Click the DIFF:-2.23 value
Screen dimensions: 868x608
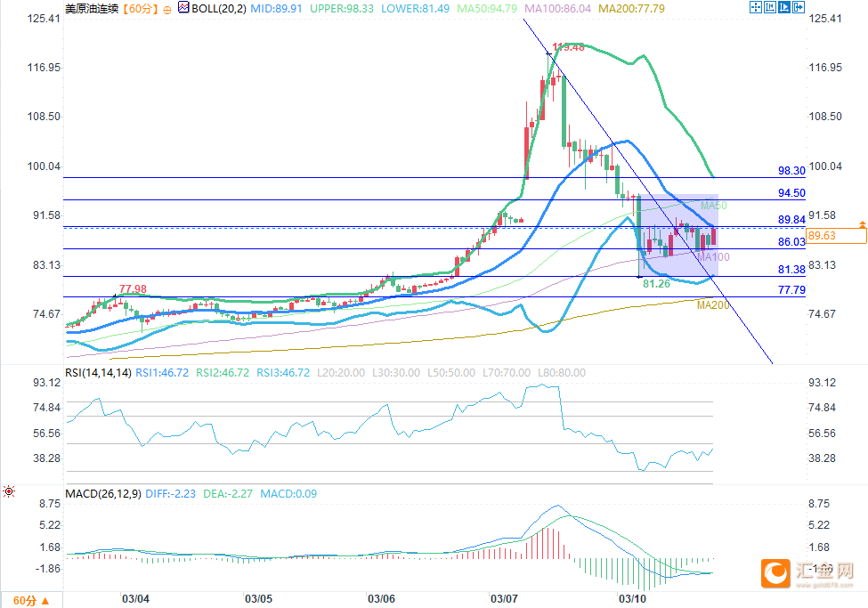point(171,493)
